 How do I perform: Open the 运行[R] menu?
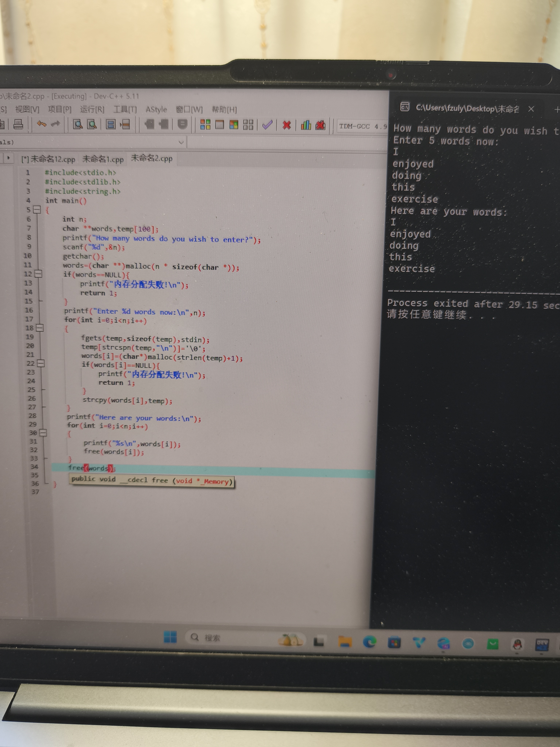tap(92, 109)
